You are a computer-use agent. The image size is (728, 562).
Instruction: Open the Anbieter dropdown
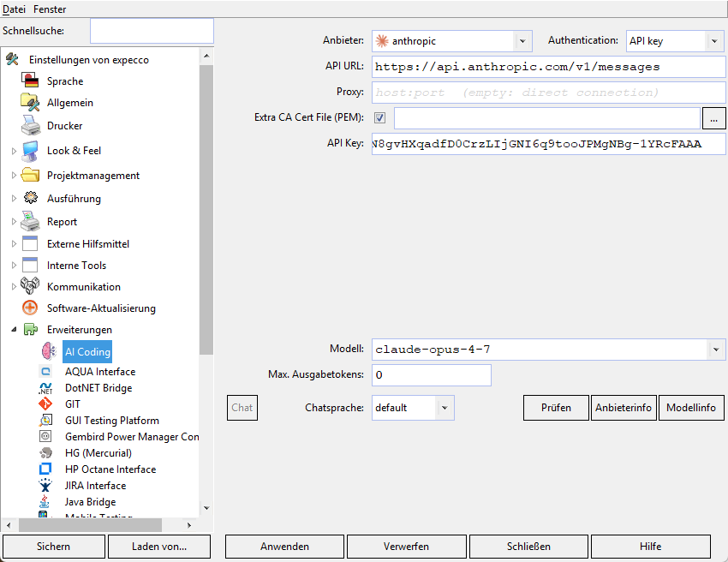[x=522, y=41]
